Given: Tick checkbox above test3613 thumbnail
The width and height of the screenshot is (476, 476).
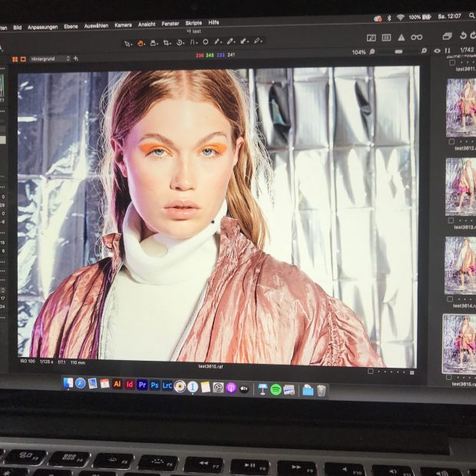Looking at the screenshot, I should (451, 220).
